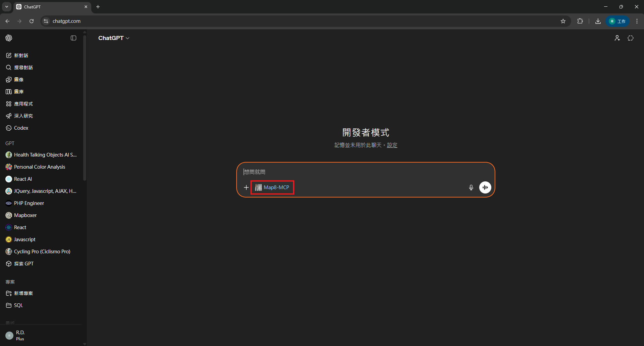Select the Map8-MCP connector chip
644x346 pixels.
pyautogui.click(x=272, y=187)
